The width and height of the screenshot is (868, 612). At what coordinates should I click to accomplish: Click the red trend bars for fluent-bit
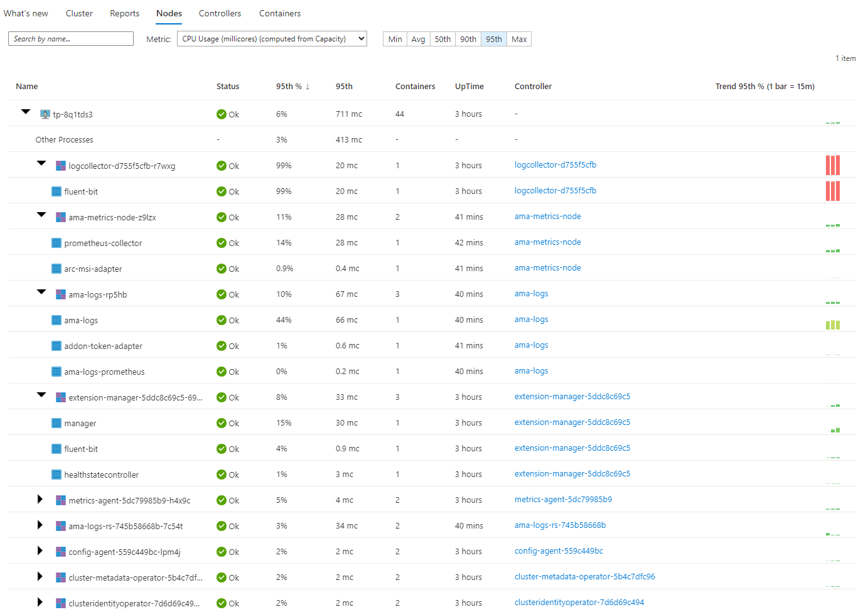coord(832,191)
